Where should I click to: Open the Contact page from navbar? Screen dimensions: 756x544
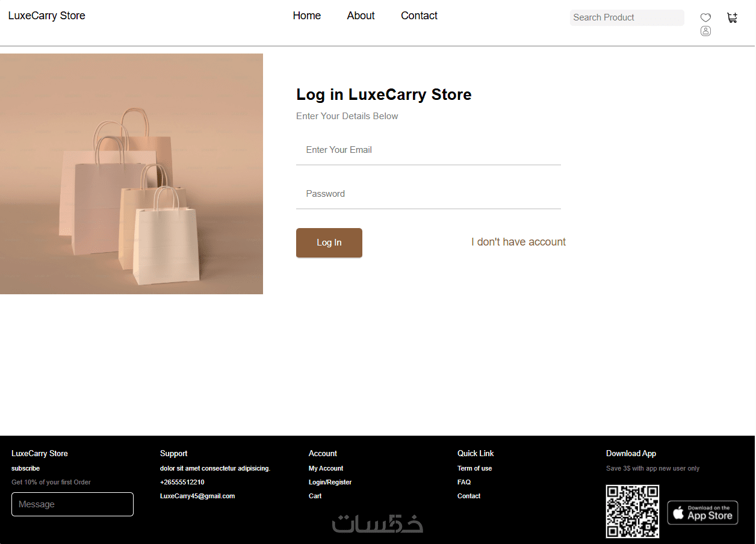(x=420, y=16)
